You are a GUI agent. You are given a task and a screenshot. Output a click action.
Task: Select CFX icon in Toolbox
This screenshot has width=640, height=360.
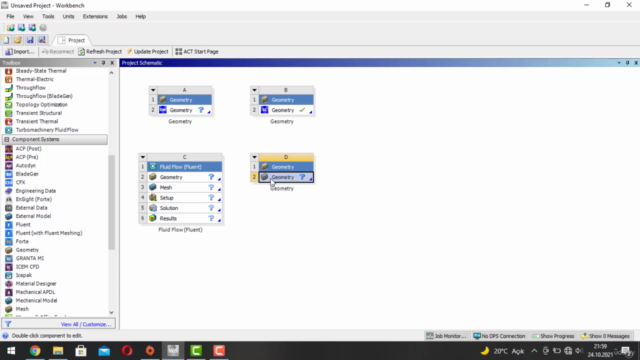9,182
